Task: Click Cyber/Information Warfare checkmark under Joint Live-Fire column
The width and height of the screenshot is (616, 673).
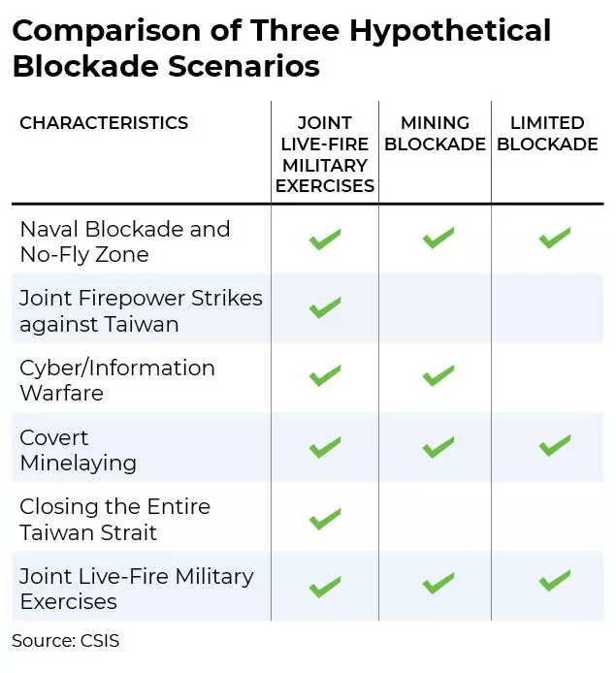Action: (325, 376)
